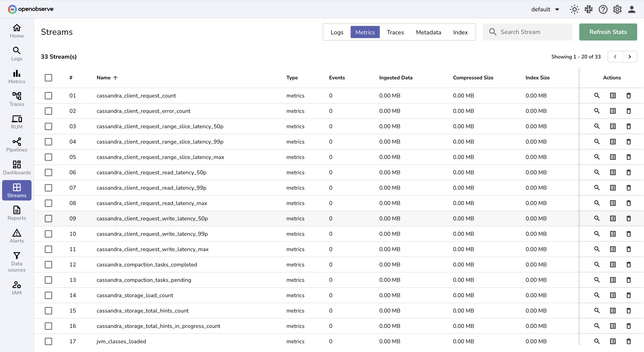The image size is (644, 352).
Task: Explore the cassandra_client_request_count stream via its magnifier icon
Action: tap(597, 95)
